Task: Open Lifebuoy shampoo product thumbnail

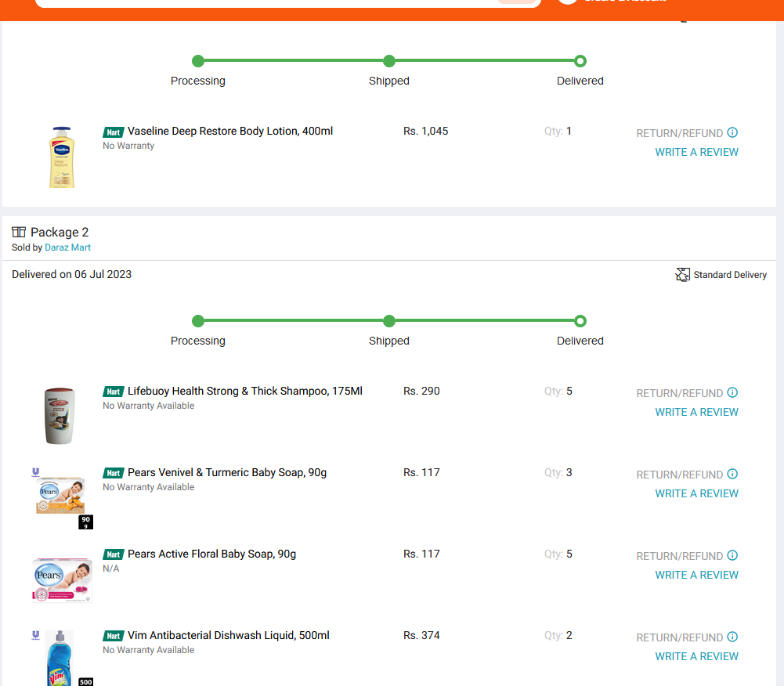Action: click(x=60, y=416)
